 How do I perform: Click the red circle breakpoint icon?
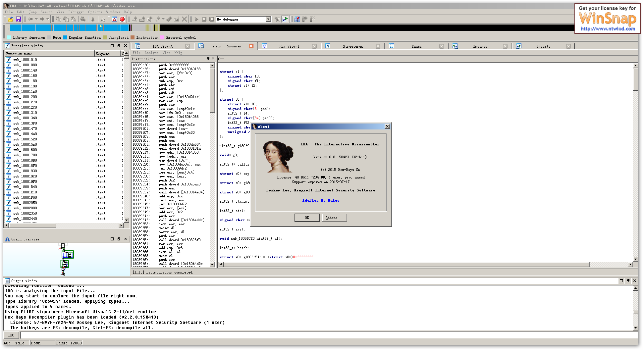[122, 19]
